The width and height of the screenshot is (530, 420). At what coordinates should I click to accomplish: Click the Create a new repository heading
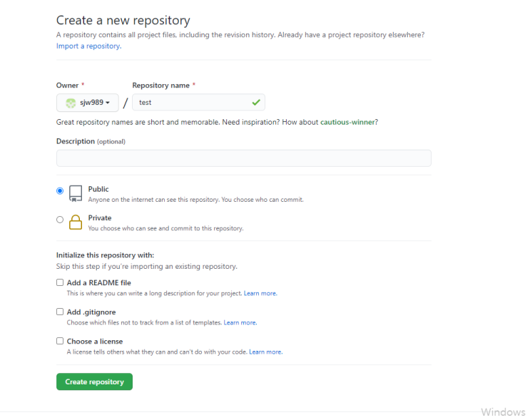pyautogui.click(x=123, y=20)
